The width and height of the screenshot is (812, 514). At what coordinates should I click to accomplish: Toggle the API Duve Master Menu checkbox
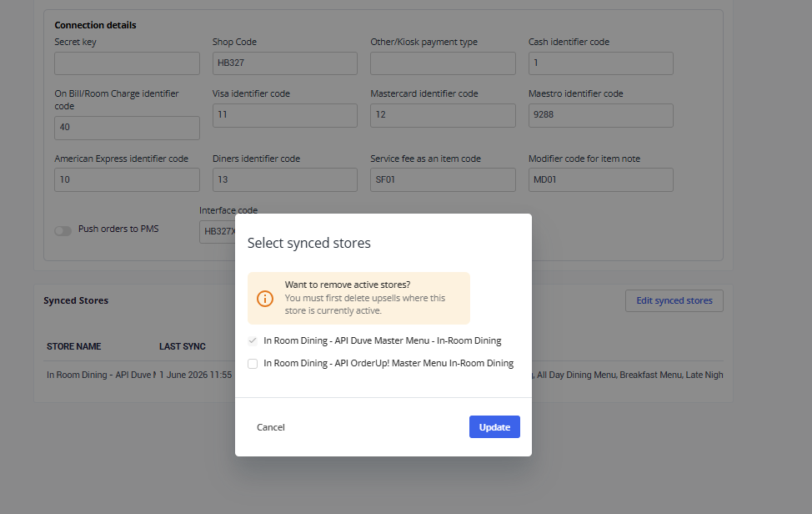pyautogui.click(x=253, y=341)
